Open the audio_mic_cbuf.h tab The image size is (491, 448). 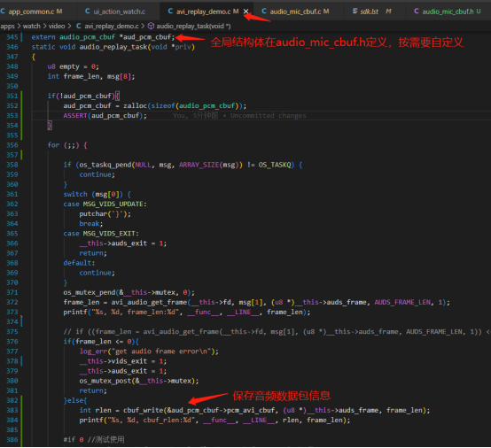point(448,12)
